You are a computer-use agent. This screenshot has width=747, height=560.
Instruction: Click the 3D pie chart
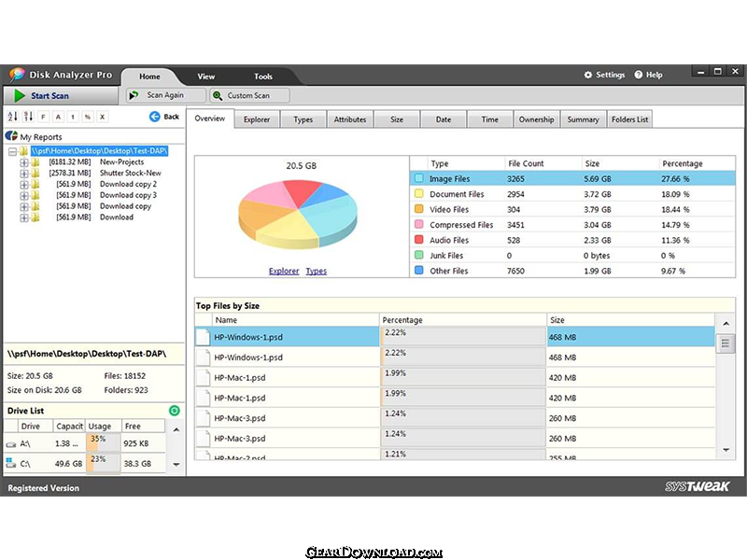(x=298, y=214)
